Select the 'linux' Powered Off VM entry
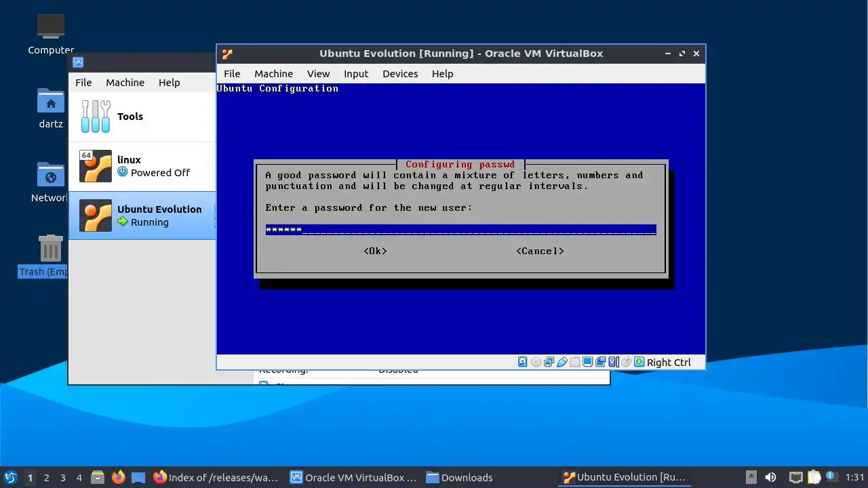 pos(142,166)
